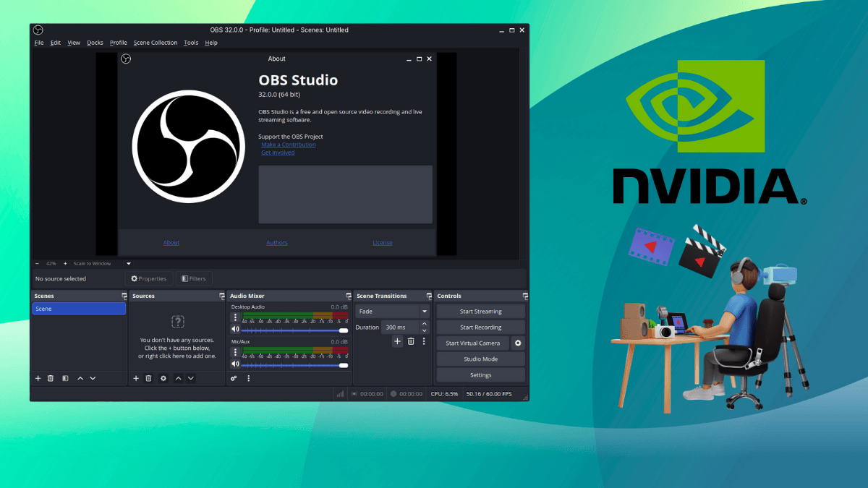Image resolution: width=868 pixels, height=488 pixels.
Task: Open Desktop Audio options via kebab menu
Action: click(x=235, y=317)
